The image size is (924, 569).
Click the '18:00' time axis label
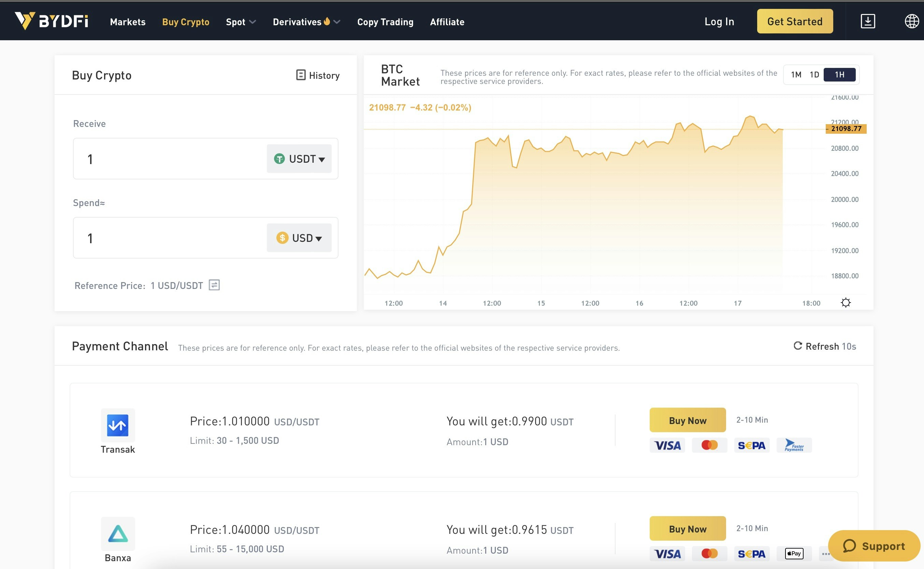(811, 303)
